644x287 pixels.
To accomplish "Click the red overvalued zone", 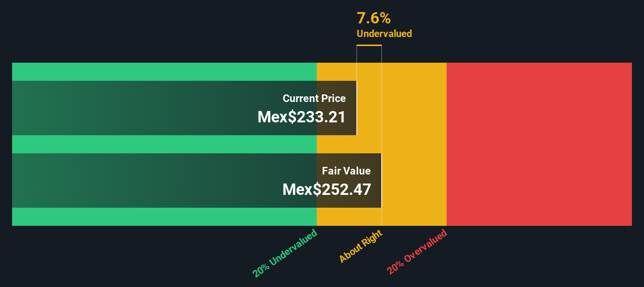I will pyautogui.click(x=539, y=144).
